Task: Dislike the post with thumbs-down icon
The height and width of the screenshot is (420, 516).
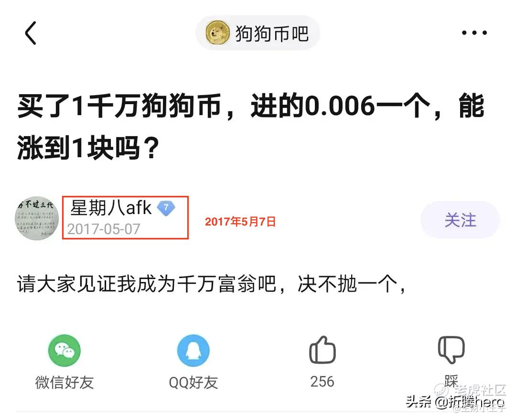Action: pos(451,350)
